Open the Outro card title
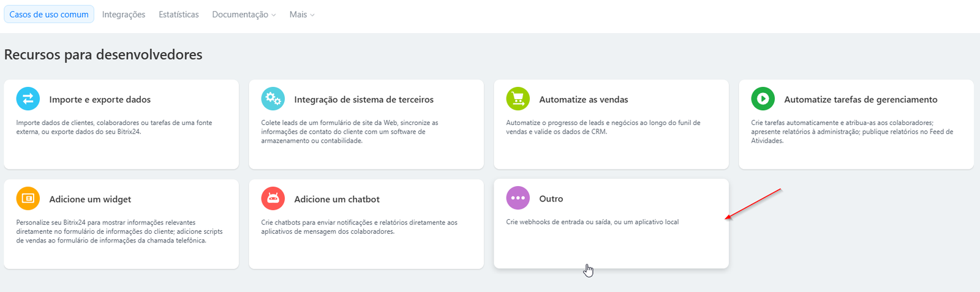Image resolution: width=980 pixels, height=292 pixels. [x=551, y=198]
